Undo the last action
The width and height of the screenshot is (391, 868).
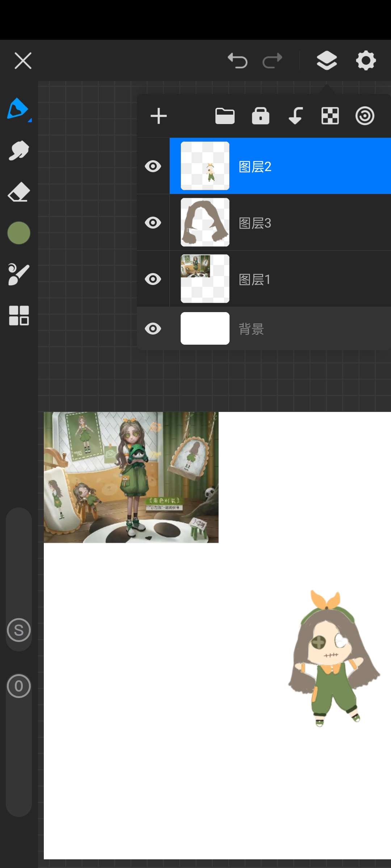(x=237, y=60)
